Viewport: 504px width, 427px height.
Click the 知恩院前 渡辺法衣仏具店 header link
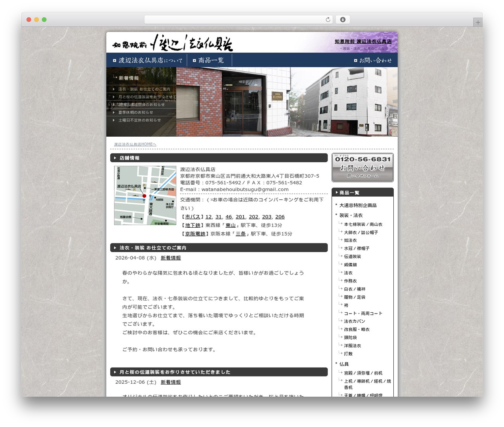[363, 41]
